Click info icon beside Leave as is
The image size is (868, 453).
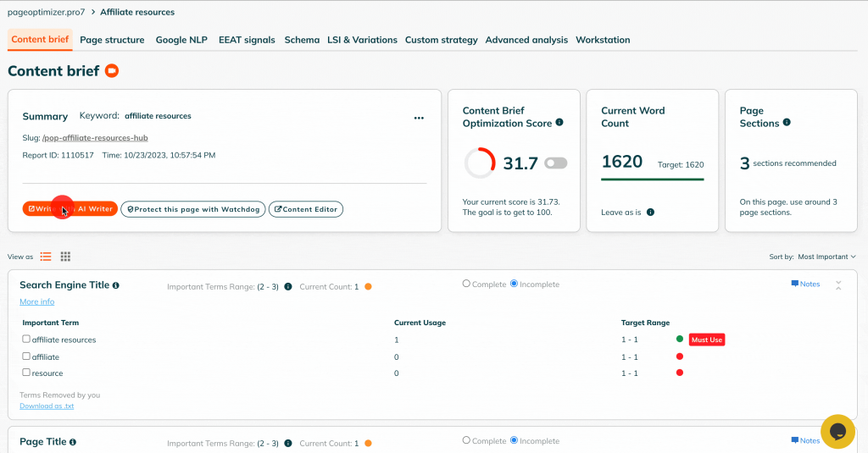[x=650, y=212]
